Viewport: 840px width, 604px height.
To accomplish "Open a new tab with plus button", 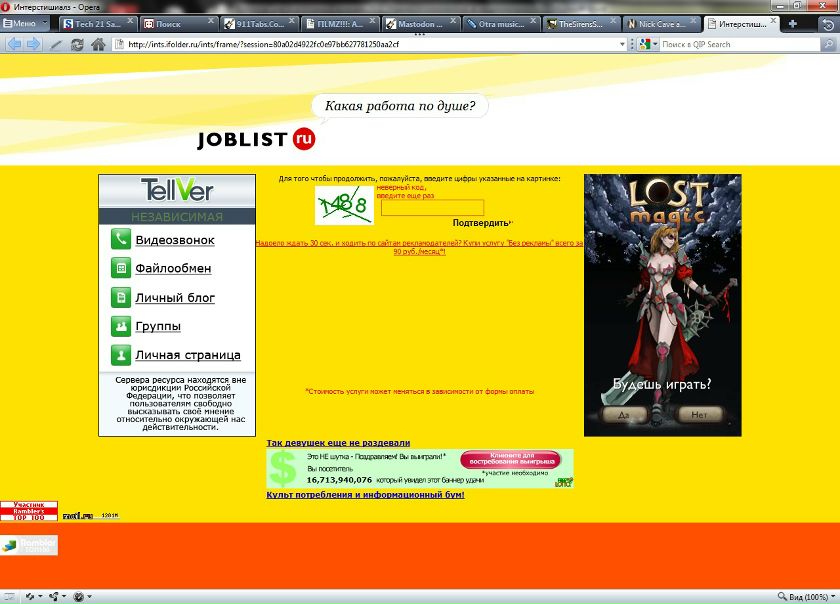I will (x=793, y=23).
